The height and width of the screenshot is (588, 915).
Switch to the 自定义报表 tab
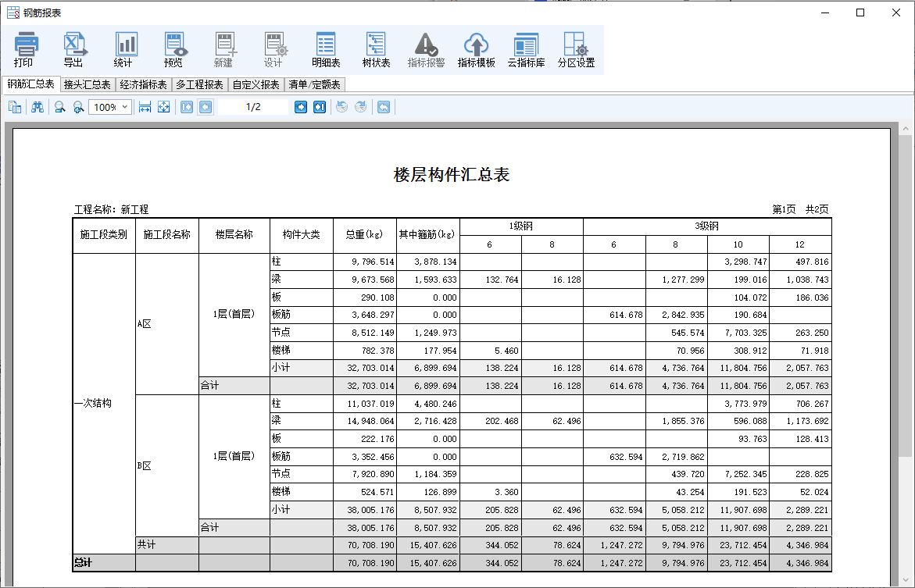(256, 84)
